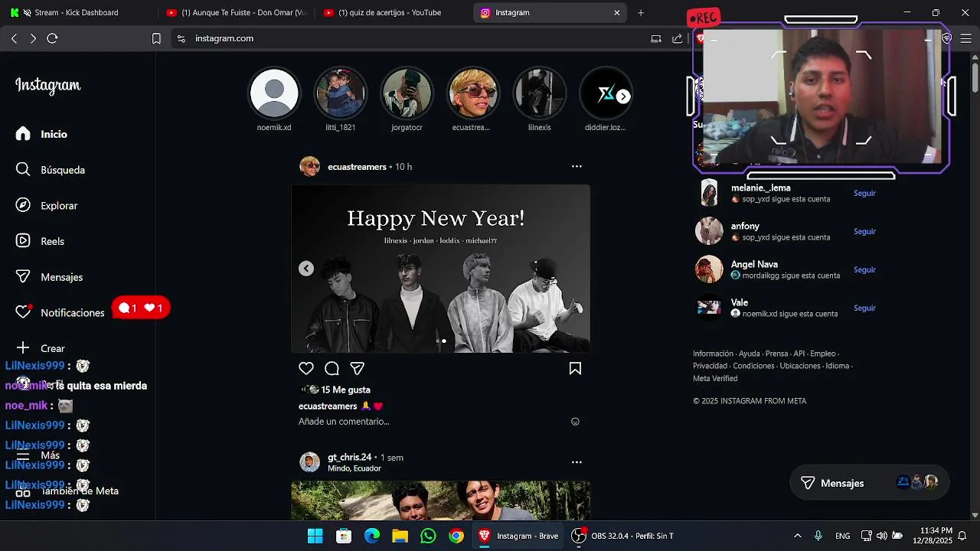
Task: Open Google Chrome from the taskbar
Action: [456, 536]
